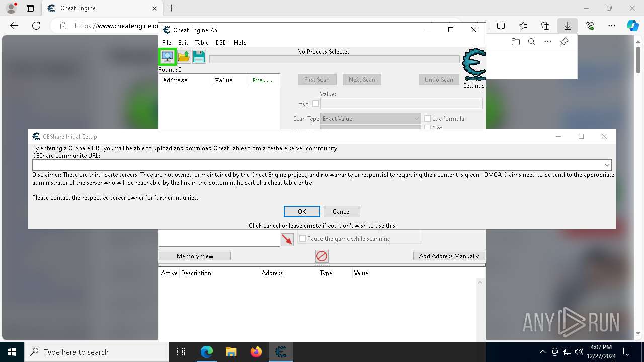
Task: Open the Edge downloads icon
Action: [x=568, y=26]
